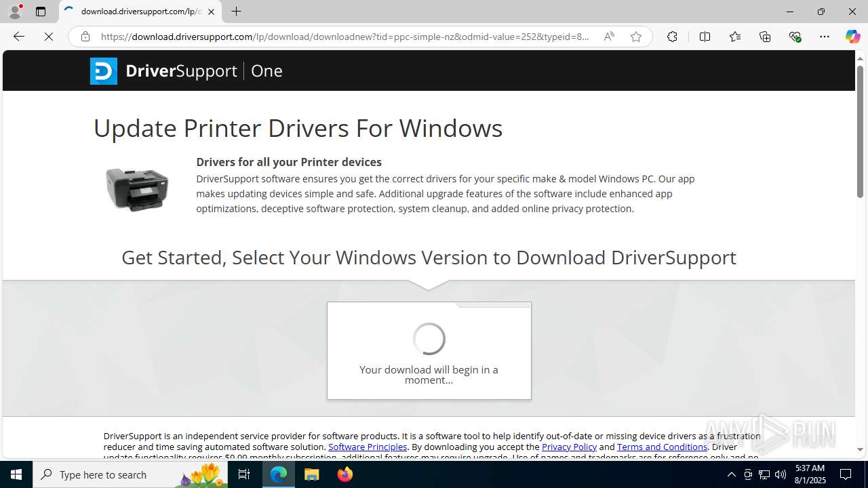Open a new browser tab
This screenshot has height=488, width=868.
point(236,12)
